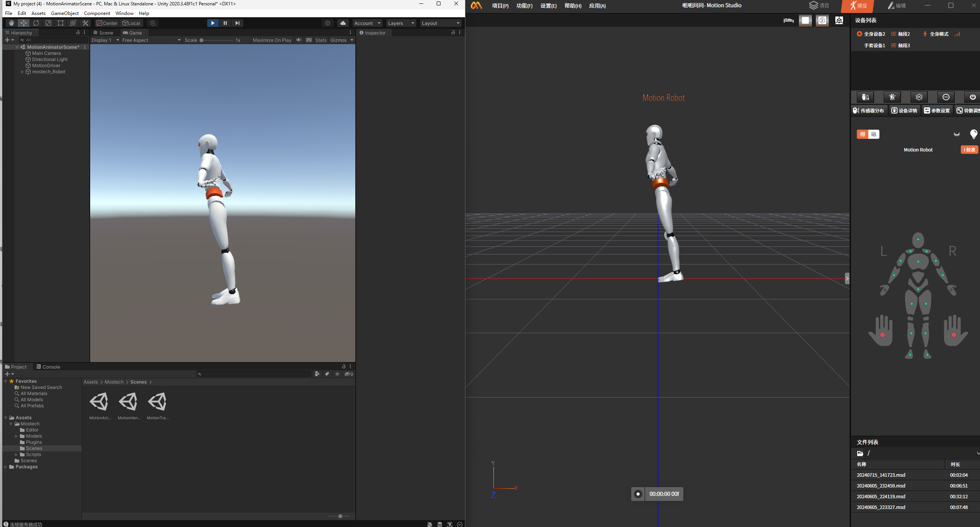Click the Game view Scale slider
Screen dimensions: 980x527
(217, 40)
